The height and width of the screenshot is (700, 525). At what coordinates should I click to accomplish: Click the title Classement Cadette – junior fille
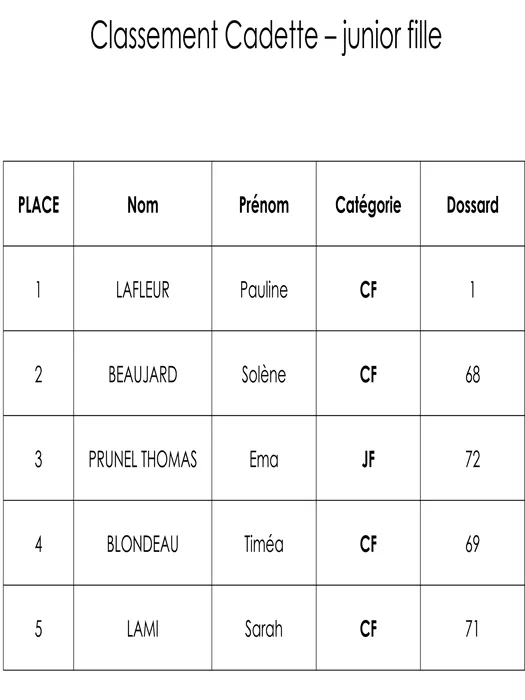coord(266,36)
